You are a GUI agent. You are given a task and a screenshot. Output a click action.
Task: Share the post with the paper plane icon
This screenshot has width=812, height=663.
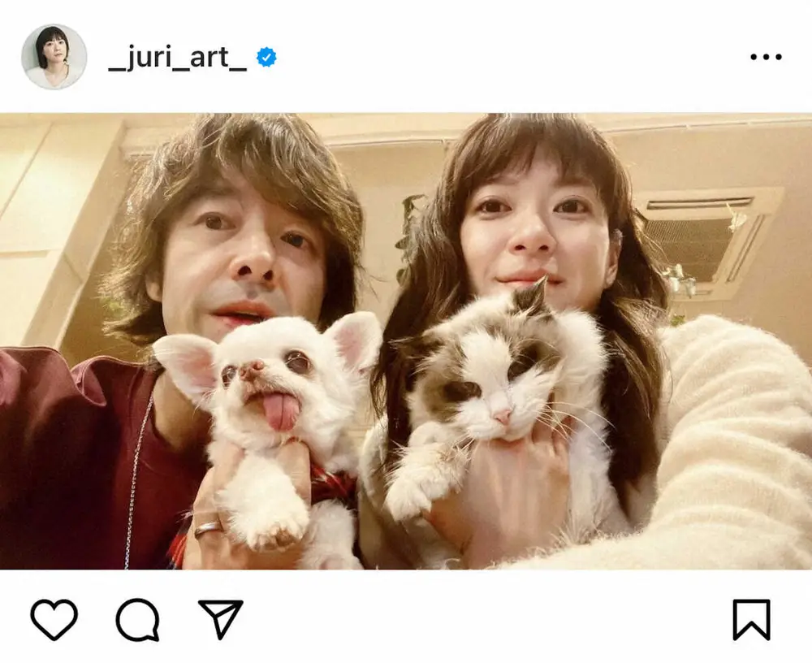(x=221, y=619)
